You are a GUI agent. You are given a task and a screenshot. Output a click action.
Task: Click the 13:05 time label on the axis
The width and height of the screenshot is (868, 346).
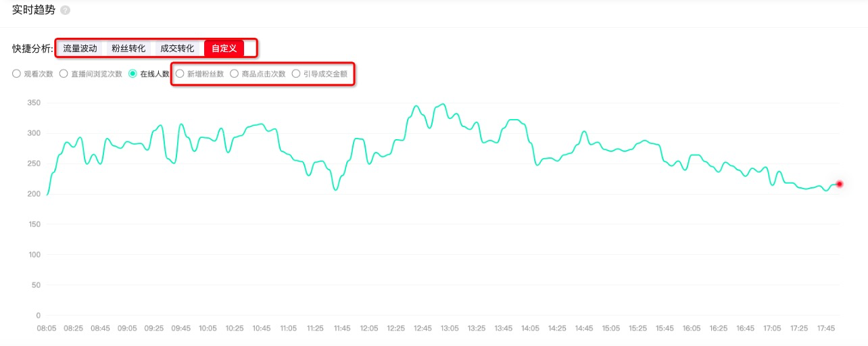point(450,328)
